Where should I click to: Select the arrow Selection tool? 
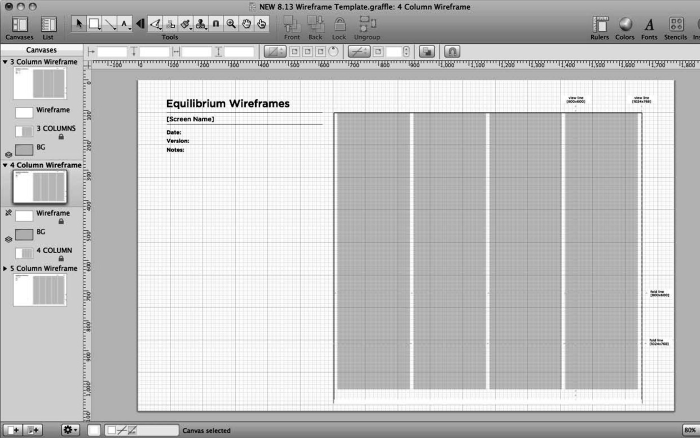point(80,22)
